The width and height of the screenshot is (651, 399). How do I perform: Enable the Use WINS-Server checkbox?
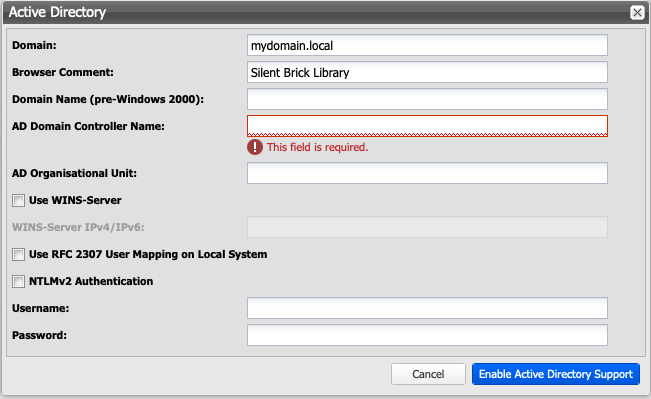click(x=18, y=201)
